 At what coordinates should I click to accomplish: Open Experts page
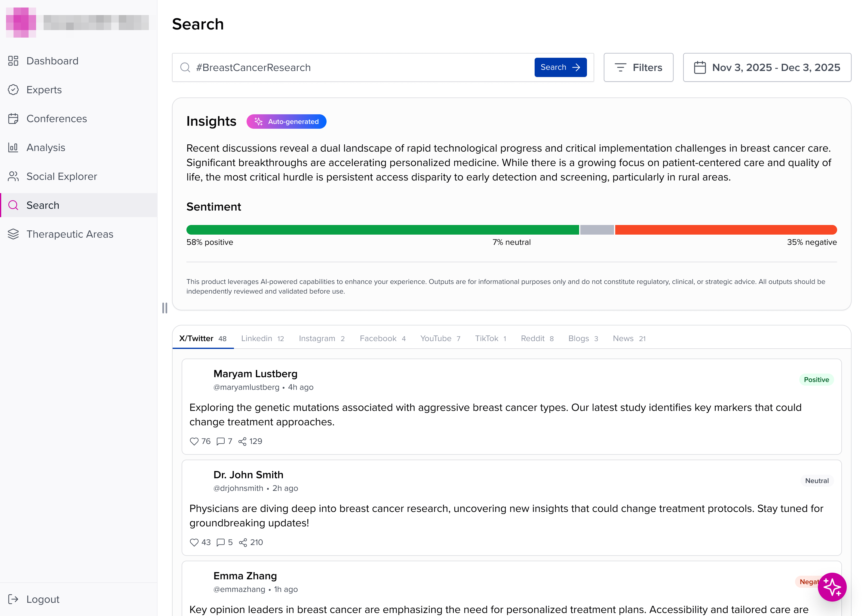78,90
